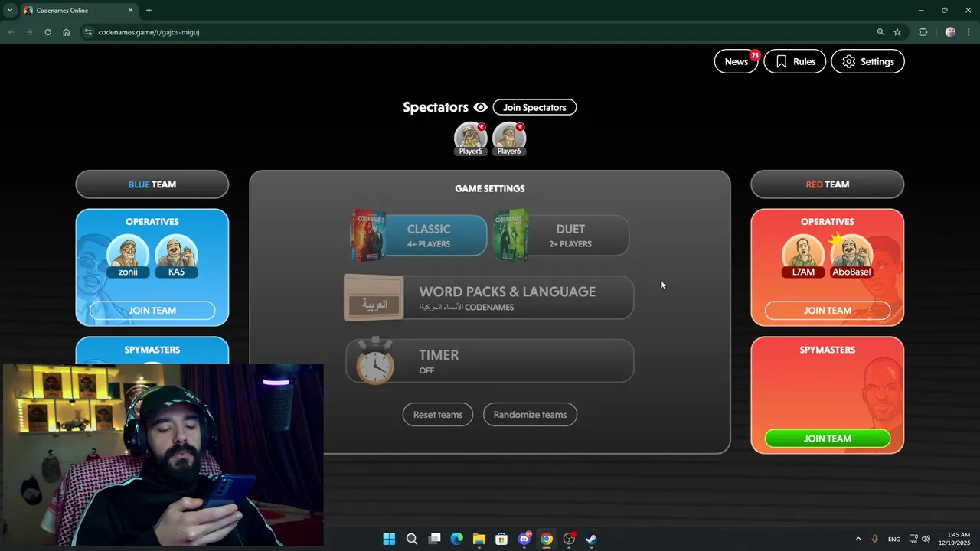The width and height of the screenshot is (980, 551).
Task: Click the stopwatch timer icon
Action: (x=374, y=360)
